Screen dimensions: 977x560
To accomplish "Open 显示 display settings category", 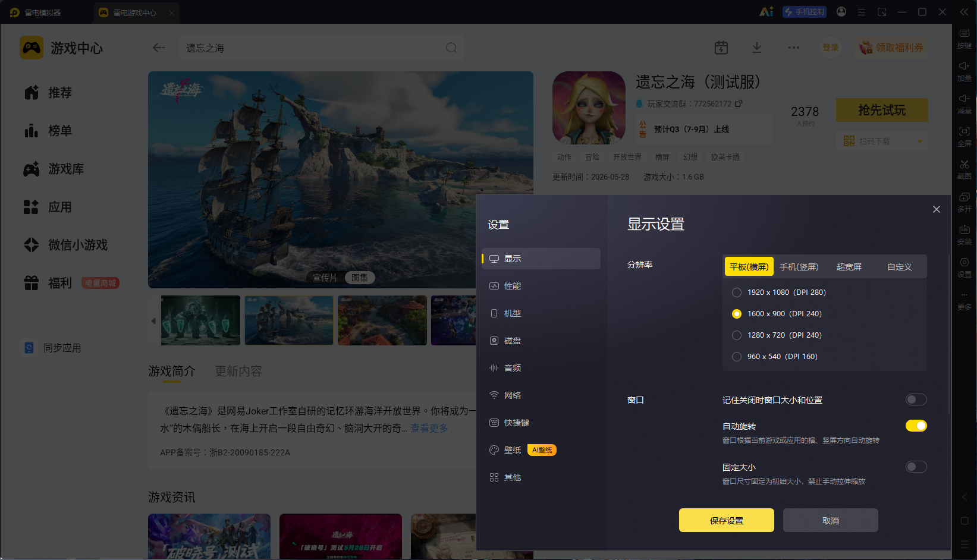I will (541, 259).
